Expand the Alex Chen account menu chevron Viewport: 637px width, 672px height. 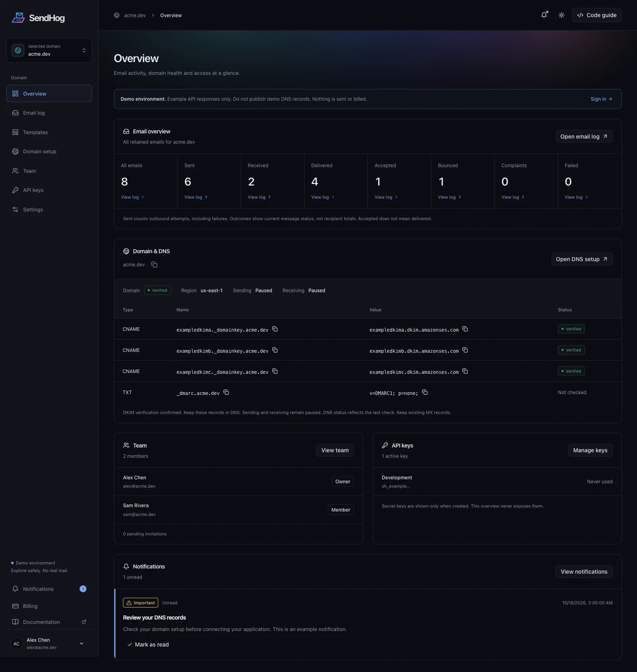82,644
